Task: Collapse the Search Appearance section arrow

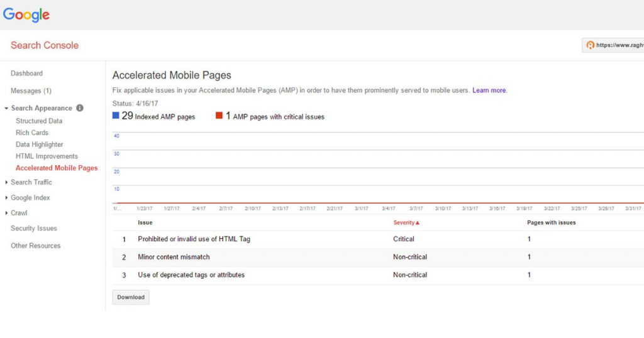Action: (x=6, y=108)
